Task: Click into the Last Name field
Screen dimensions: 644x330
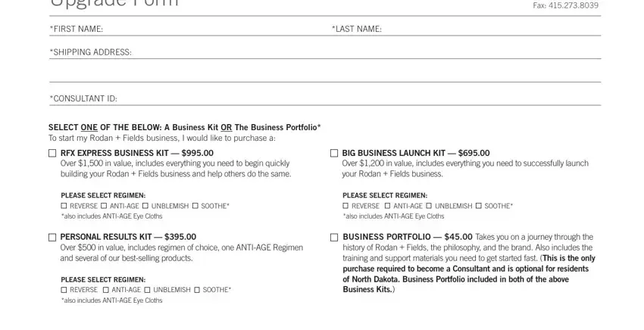Action: (x=491, y=29)
